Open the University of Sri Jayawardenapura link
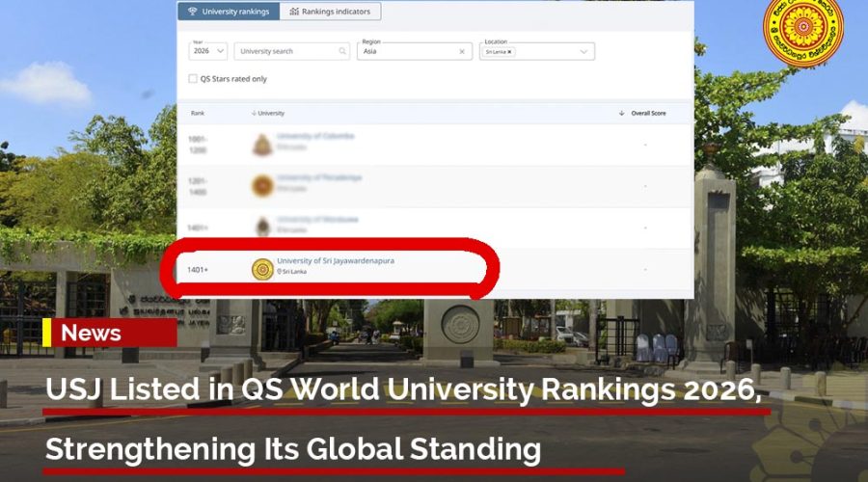868x482 pixels. 335,261
